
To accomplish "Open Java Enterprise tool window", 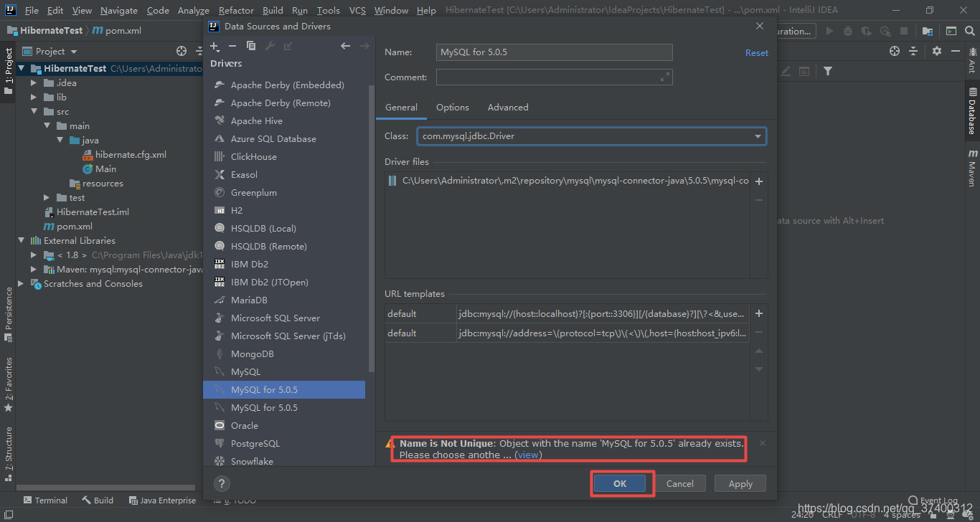I will (x=161, y=500).
